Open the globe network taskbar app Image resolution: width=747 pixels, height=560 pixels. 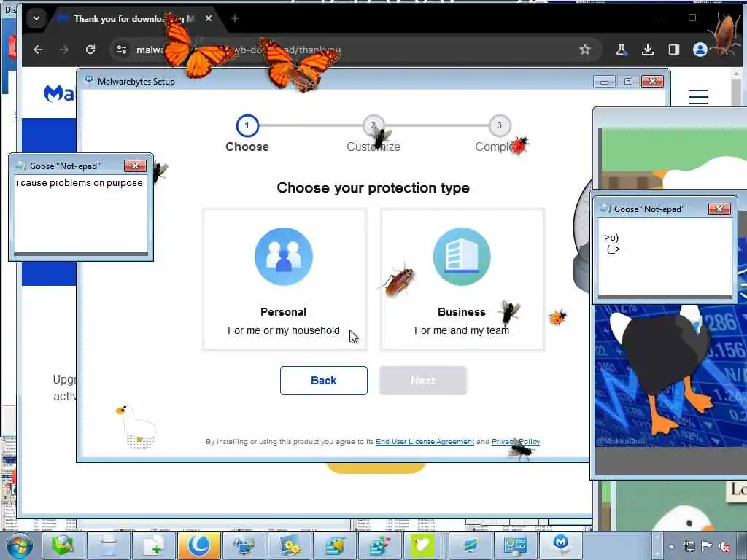[x=244, y=545]
